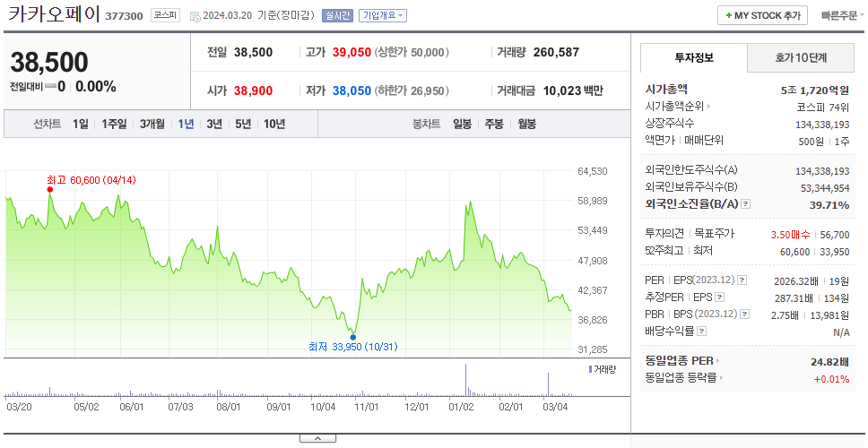This screenshot has width=868, height=448.
Task: Show the 일봉 candlestick chart
Action: pyautogui.click(x=462, y=125)
